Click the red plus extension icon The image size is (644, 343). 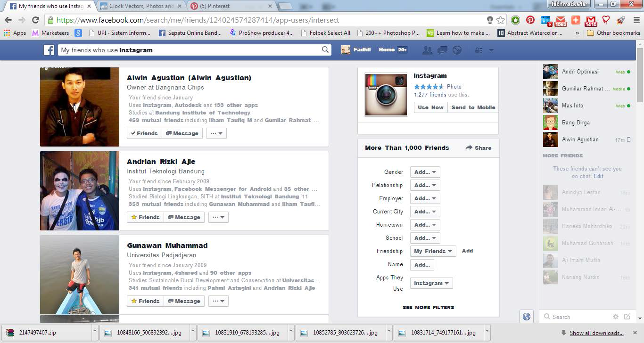pyautogui.click(x=575, y=20)
